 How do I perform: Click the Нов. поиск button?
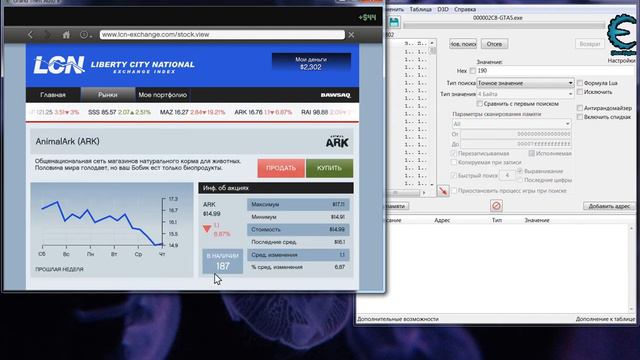(463, 44)
